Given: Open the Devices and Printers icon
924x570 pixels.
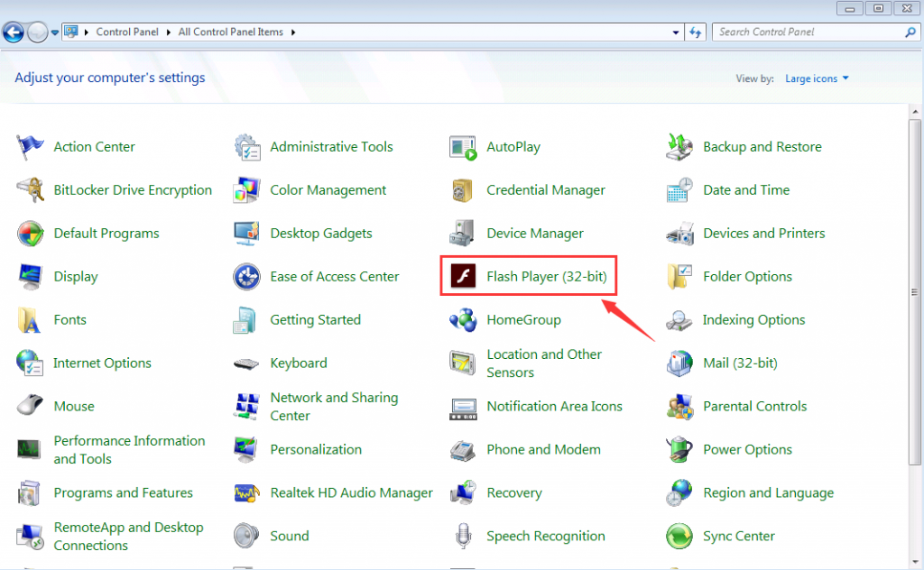Looking at the screenshot, I should coord(679,234).
